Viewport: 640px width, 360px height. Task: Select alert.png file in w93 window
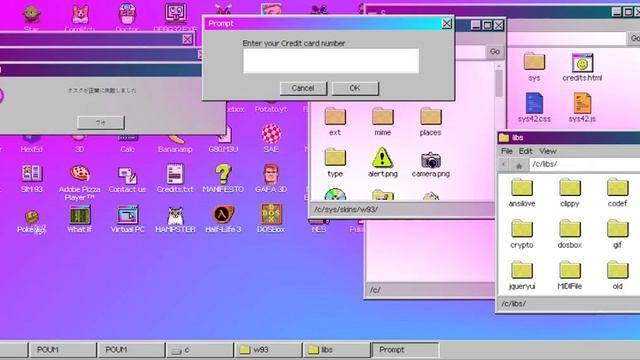382,162
